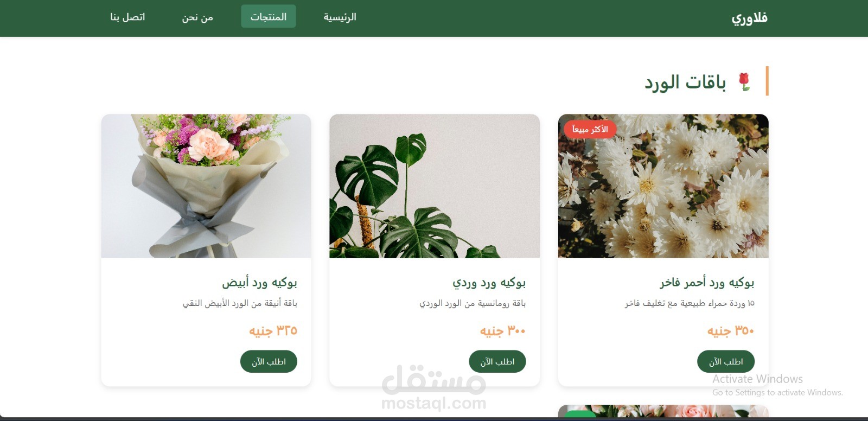Click the بوكيه ورد أحمر فاخر title

point(707,282)
